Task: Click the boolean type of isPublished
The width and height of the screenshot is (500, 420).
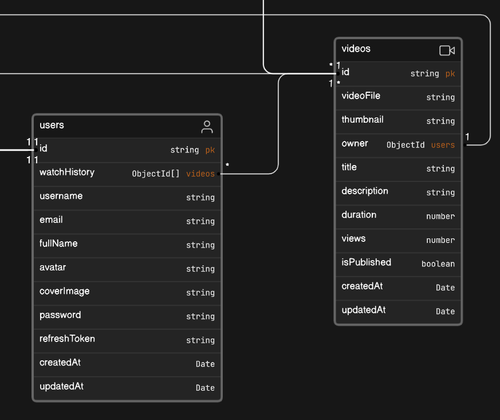Action: [438, 264]
